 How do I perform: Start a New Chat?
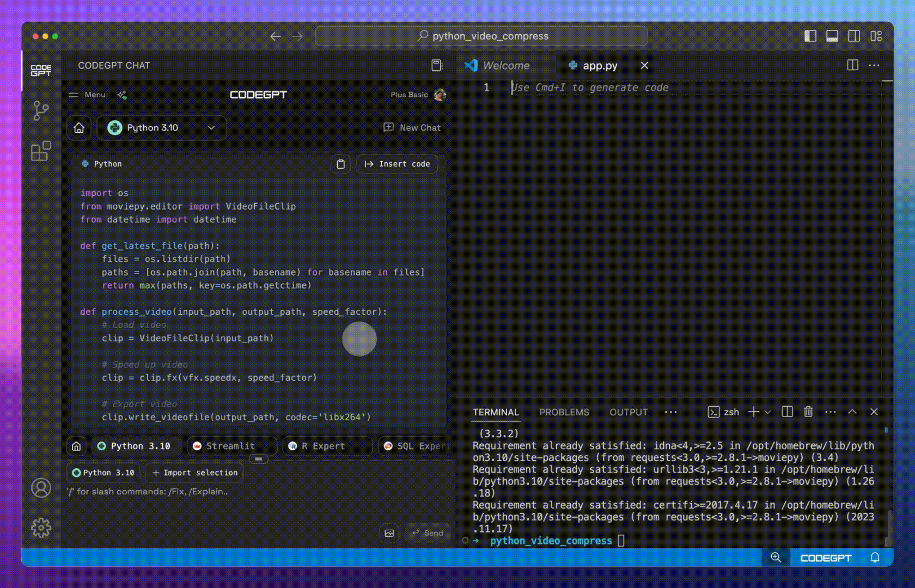(412, 127)
